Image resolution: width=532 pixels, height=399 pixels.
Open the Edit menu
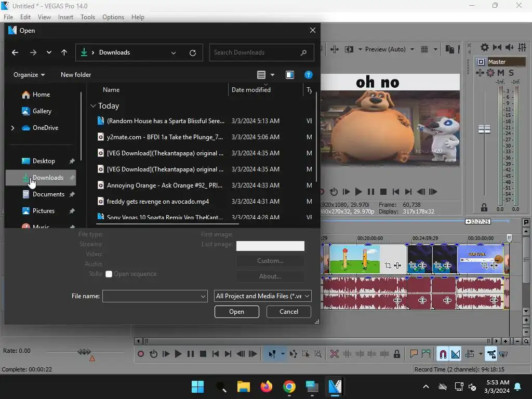click(x=25, y=17)
